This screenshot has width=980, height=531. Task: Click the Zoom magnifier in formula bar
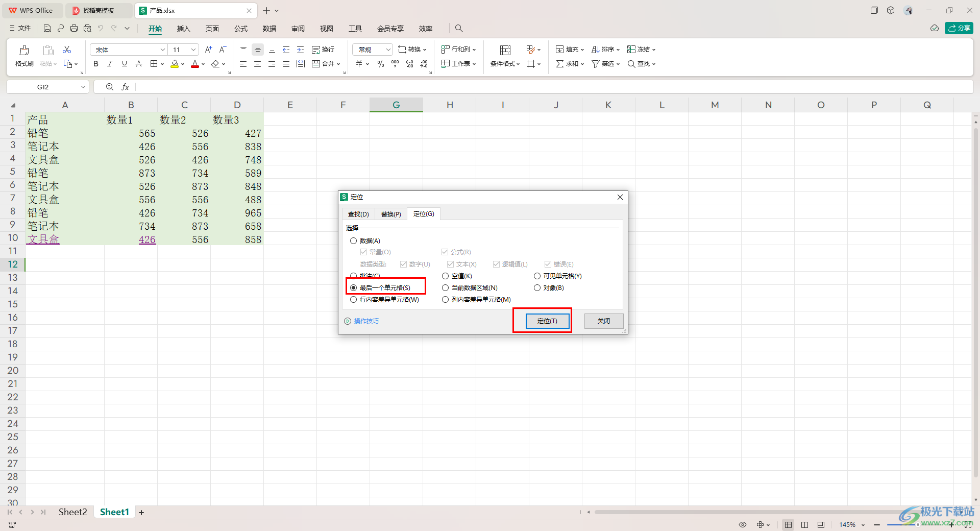109,87
